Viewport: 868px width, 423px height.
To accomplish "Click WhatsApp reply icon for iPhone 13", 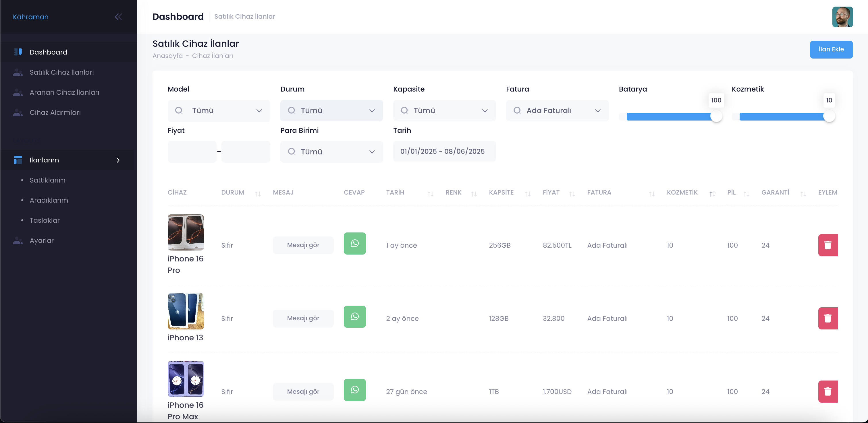I will pyautogui.click(x=354, y=317).
